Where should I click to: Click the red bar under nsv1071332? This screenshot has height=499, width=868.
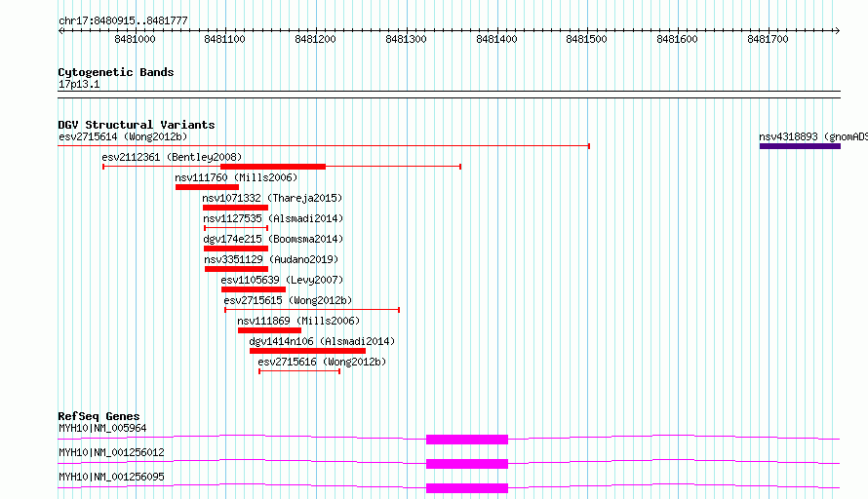[x=235, y=208]
